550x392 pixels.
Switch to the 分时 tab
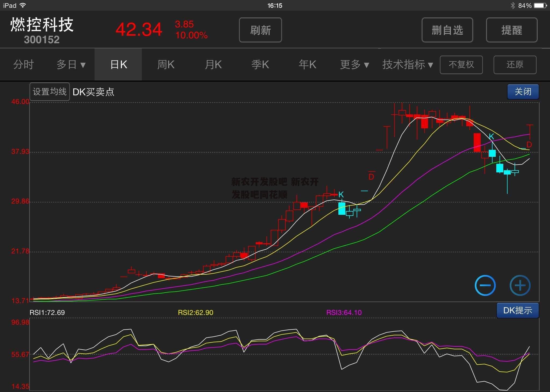24,64
